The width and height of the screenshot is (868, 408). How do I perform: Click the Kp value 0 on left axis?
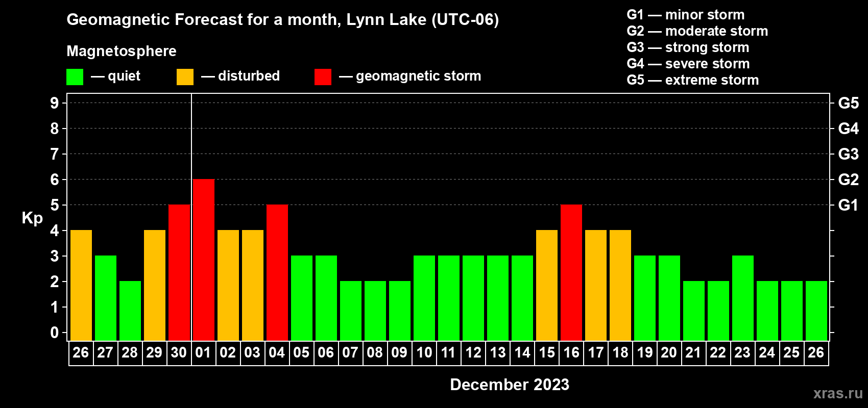(x=55, y=333)
